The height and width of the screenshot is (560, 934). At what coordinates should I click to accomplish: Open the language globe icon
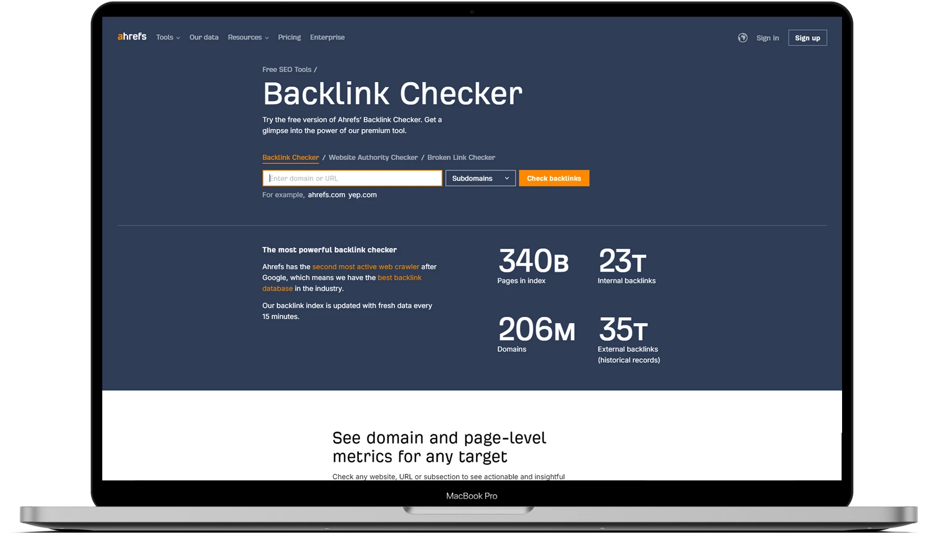click(742, 38)
